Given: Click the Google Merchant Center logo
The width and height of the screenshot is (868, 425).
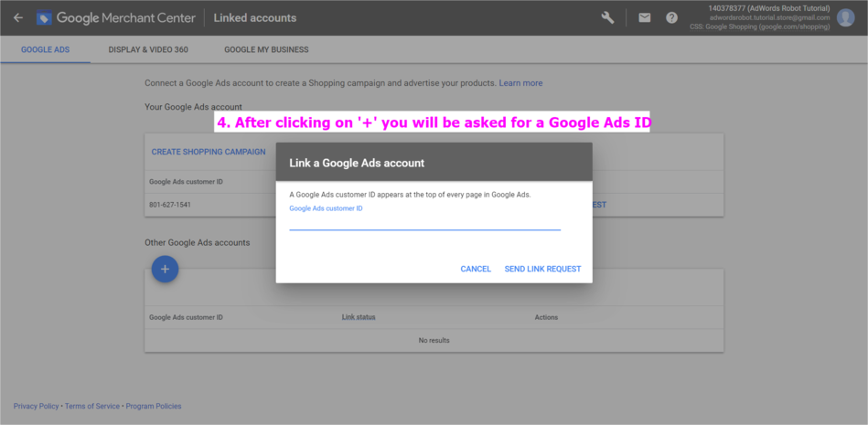Looking at the screenshot, I should tap(115, 17).
